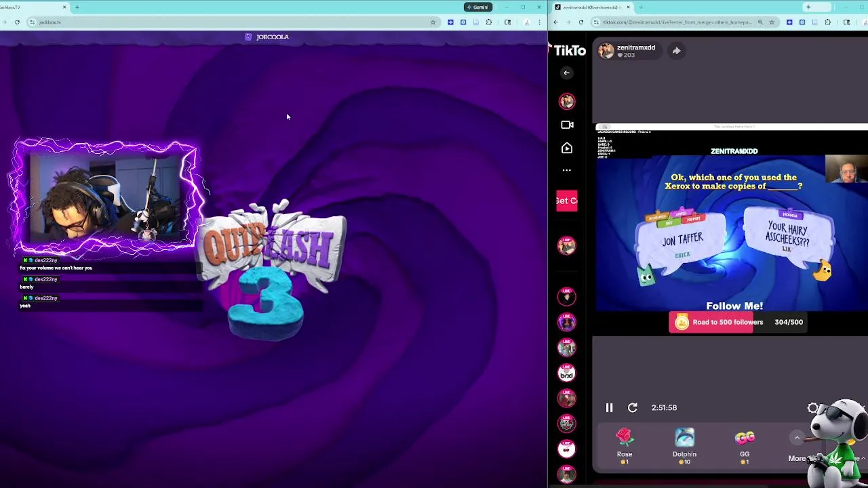Open the side panel icon in Jackbox toolbar
Viewport: 868px width, 488px height.
click(507, 22)
